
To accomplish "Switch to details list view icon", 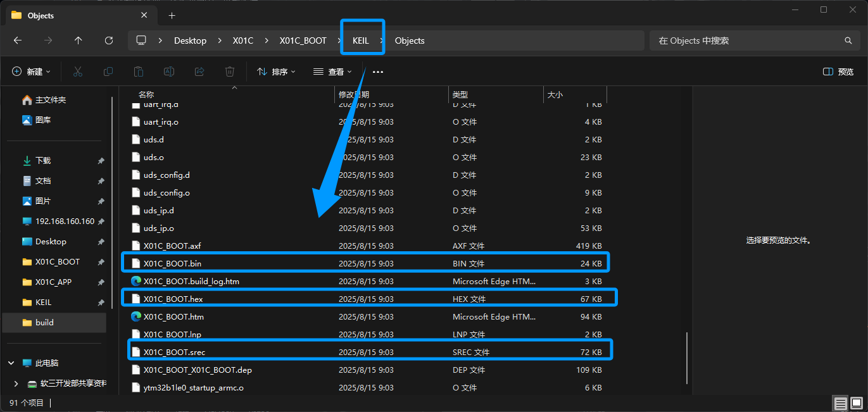I will coord(840,403).
